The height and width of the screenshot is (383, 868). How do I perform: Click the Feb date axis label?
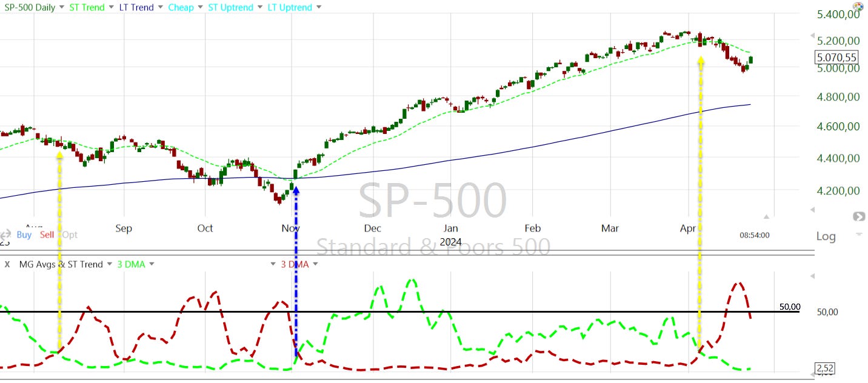click(532, 228)
